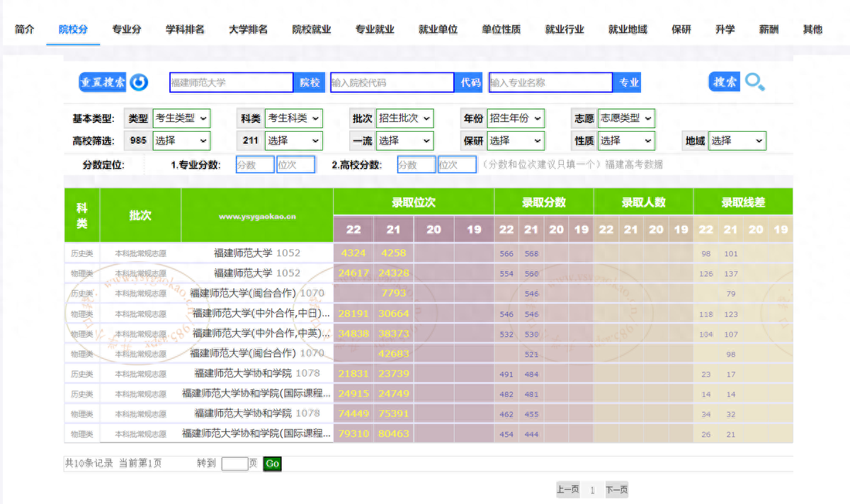Click the 下一页 pagination button
The height and width of the screenshot is (504, 850).
pyautogui.click(x=616, y=490)
